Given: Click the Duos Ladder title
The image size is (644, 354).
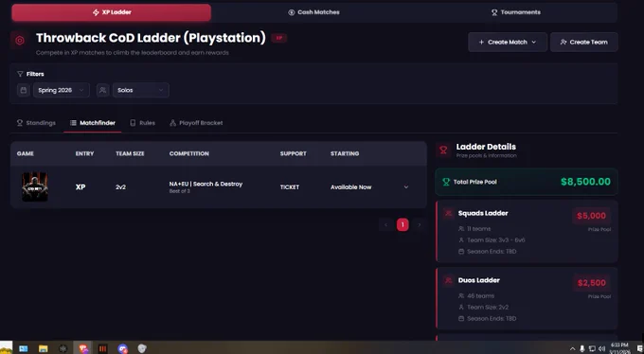Looking at the screenshot, I should pos(479,280).
